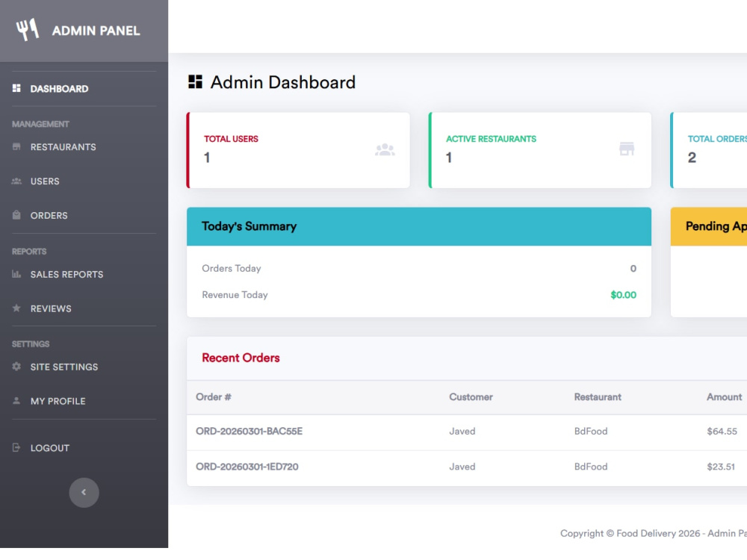Click the Today's Summary header

coord(419,226)
